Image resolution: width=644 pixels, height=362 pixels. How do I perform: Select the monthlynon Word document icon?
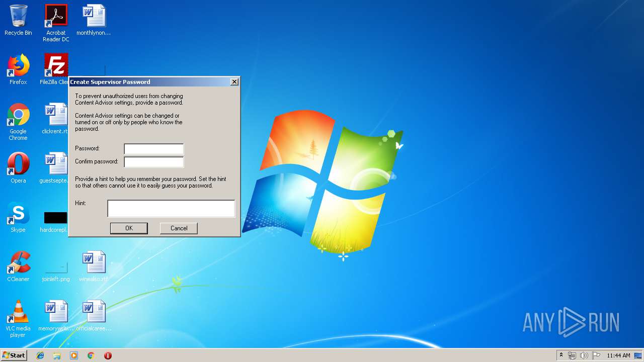click(94, 20)
